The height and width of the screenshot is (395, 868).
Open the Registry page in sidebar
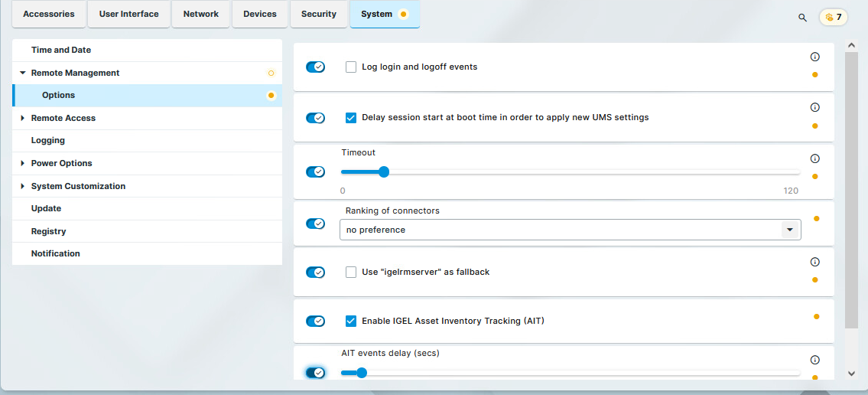48,231
